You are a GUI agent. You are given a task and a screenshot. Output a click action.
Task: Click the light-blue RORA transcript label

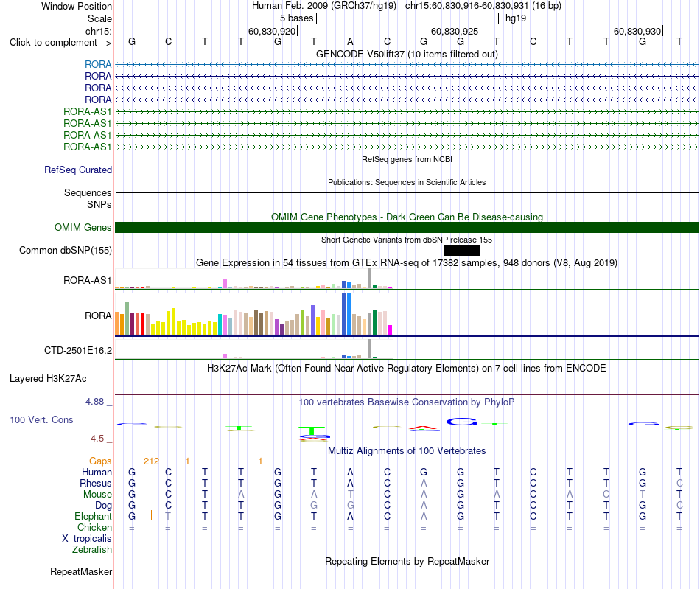(98, 64)
